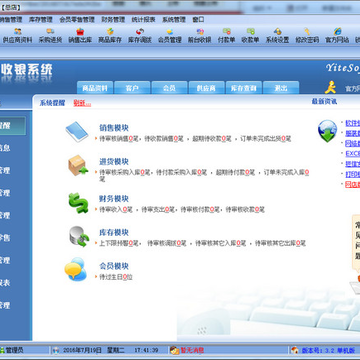The width and height of the screenshot is (360, 360).
Task: Launch 前台收银 cashier icon
Action: [200, 32]
